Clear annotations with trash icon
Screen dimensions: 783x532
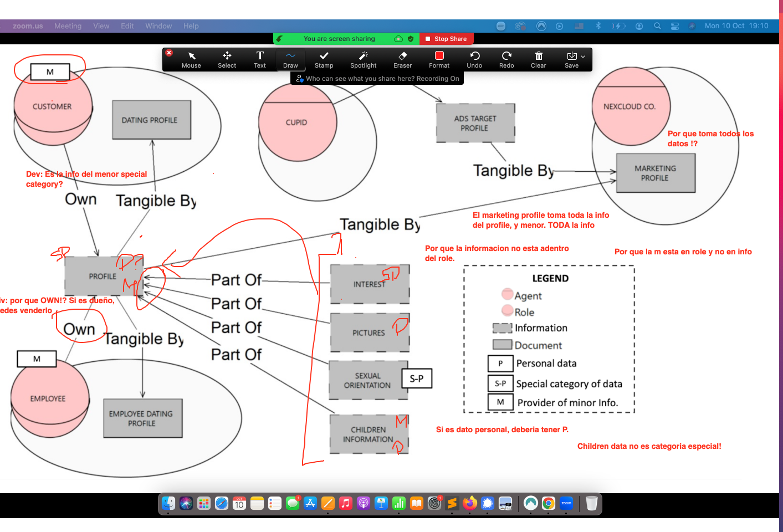click(538, 59)
